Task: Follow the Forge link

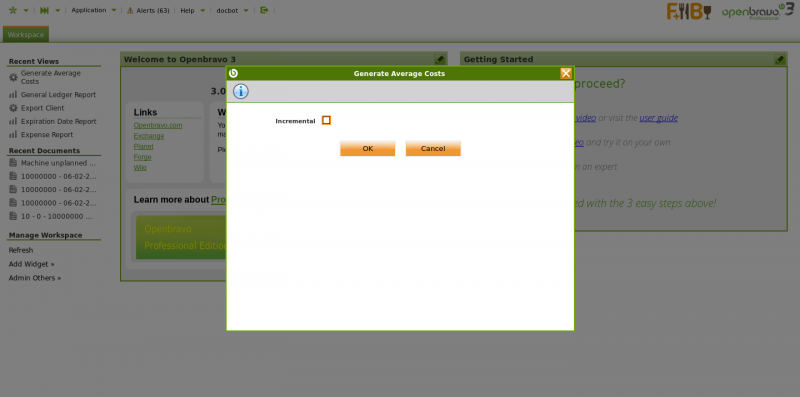Action: 142,157
